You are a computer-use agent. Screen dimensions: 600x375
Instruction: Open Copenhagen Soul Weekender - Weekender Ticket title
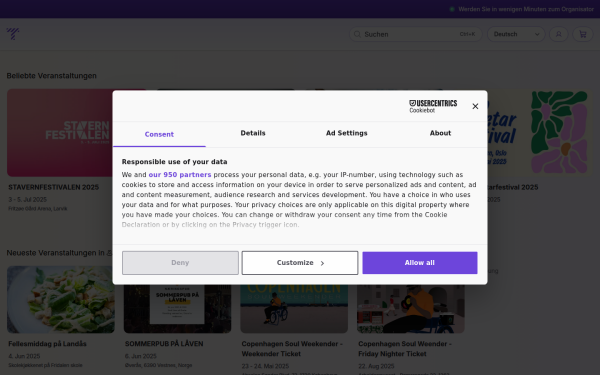pyautogui.click(x=292, y=349)
